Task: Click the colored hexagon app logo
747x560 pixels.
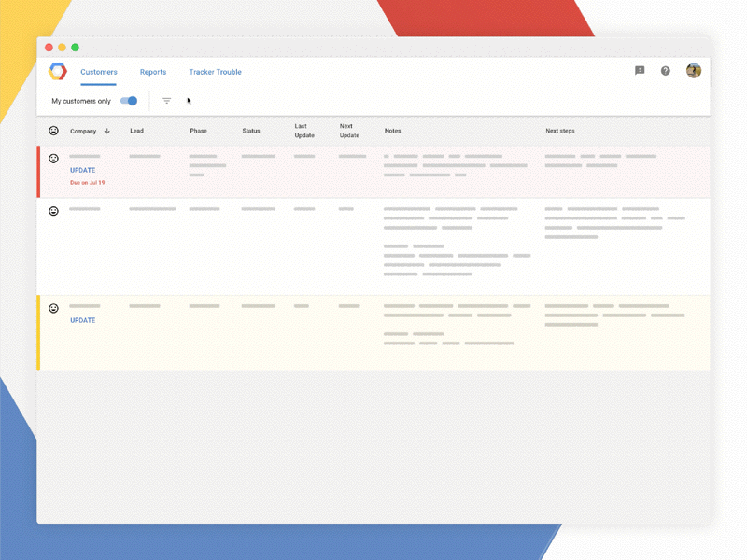Action: coord(56,71)
